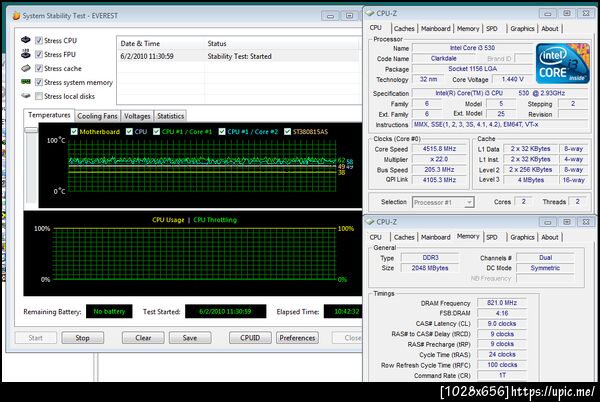Maximize the EVEREST stability test window
Image resolution: width=600 pixels, height=402 pixels.
(349, 16)
